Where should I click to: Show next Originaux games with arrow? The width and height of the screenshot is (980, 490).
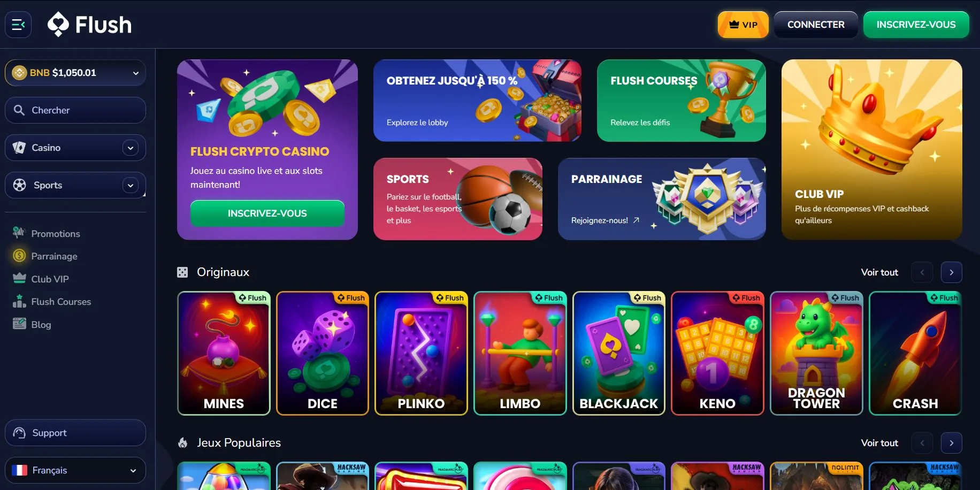click(x=951, y=272)
